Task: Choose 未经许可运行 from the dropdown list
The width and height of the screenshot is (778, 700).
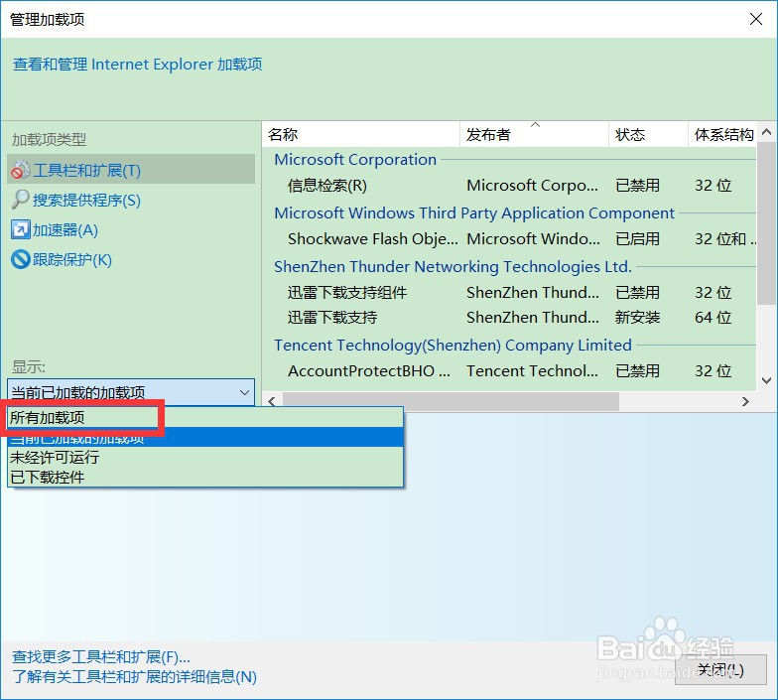Action: point(205,457)
